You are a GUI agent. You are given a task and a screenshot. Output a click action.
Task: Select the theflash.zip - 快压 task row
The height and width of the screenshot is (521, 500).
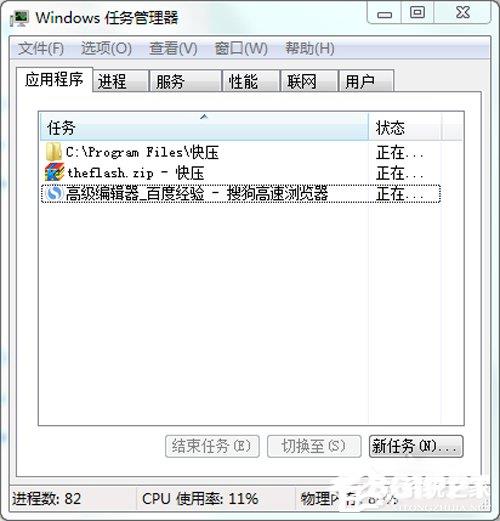(241, 173)
